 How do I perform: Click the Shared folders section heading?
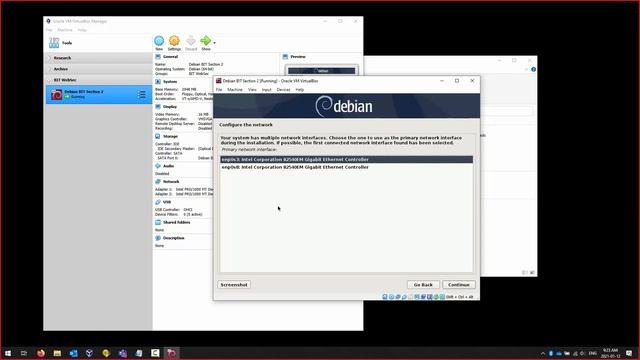pos(177,222)
